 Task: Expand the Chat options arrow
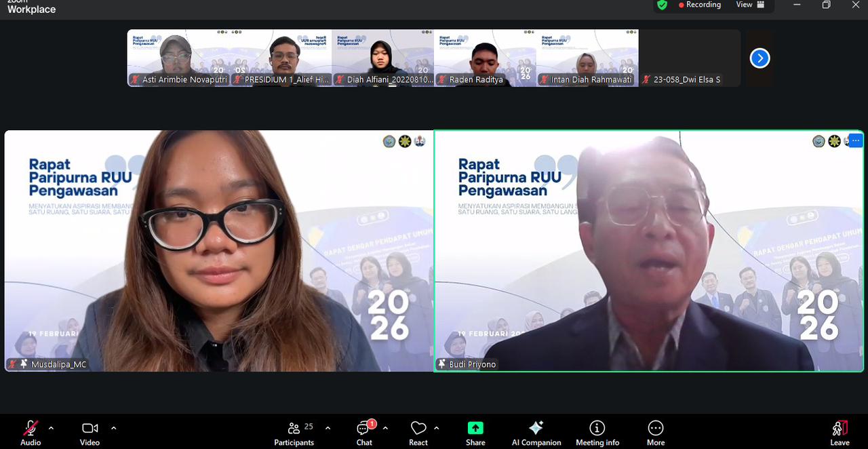pos(385,428)
